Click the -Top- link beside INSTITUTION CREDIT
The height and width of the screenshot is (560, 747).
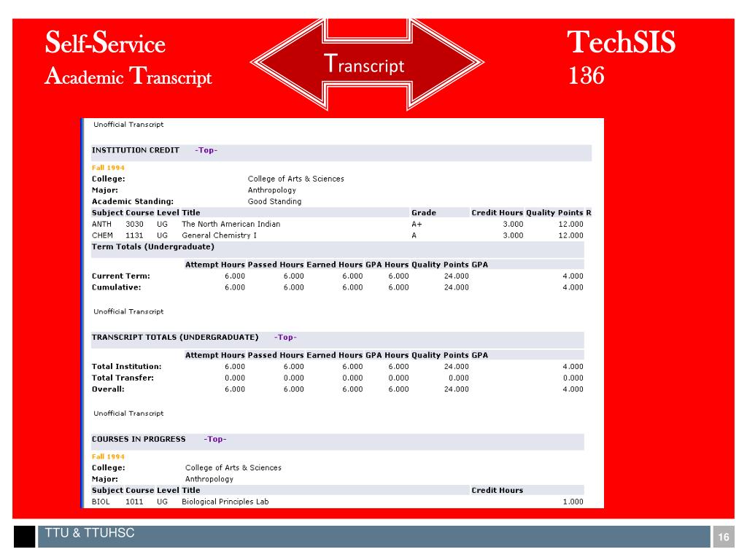point(206,150)
